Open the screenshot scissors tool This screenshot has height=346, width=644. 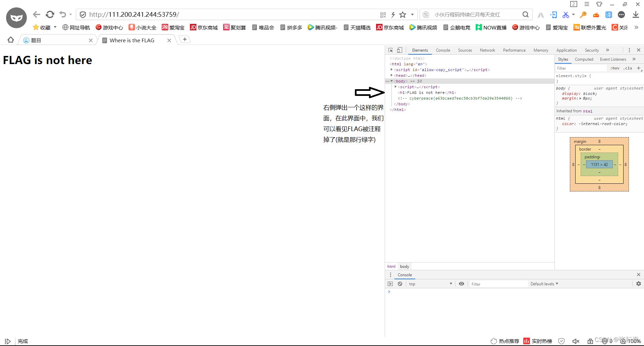pos(566,15)
